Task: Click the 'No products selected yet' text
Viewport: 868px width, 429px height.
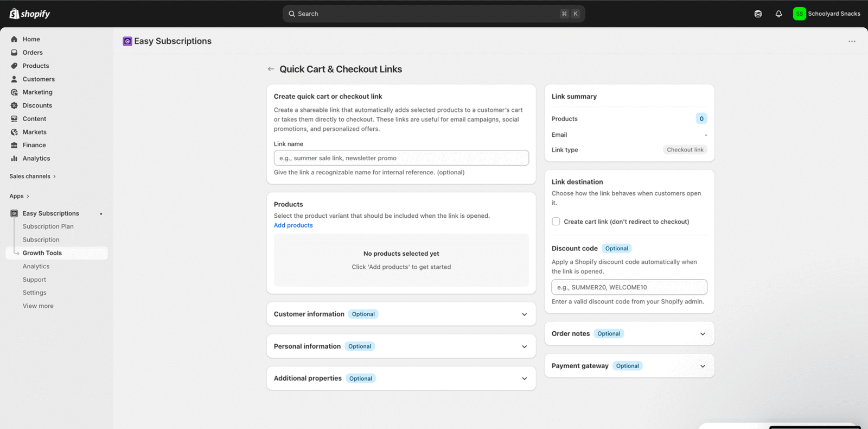Action: point(401,254)
